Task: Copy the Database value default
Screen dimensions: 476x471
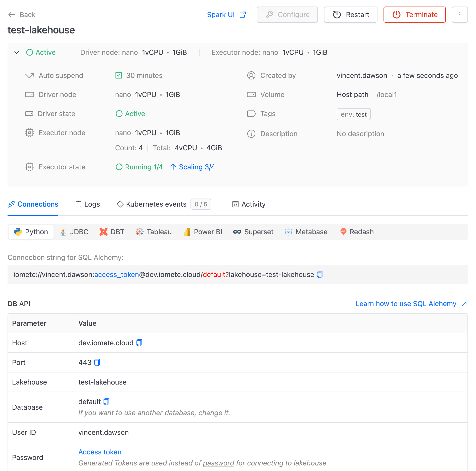Action: coord(106,402)
